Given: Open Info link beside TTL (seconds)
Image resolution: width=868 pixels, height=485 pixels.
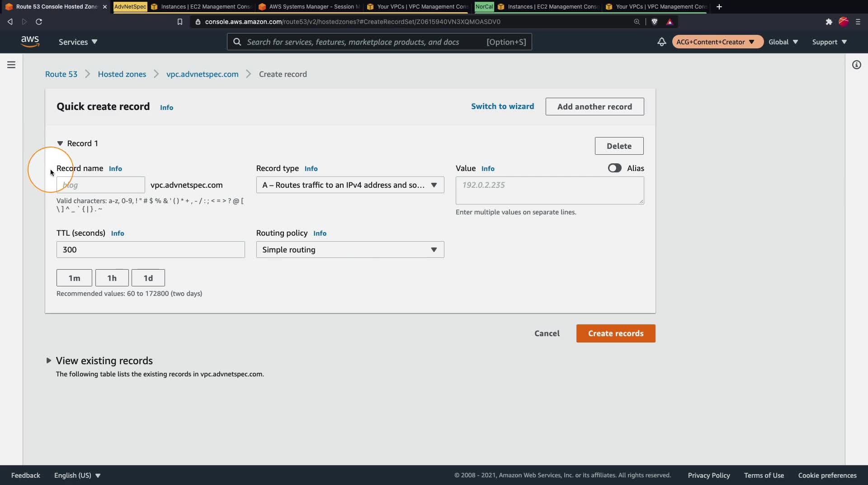Looking at the screenshot, I should (118, 233).
